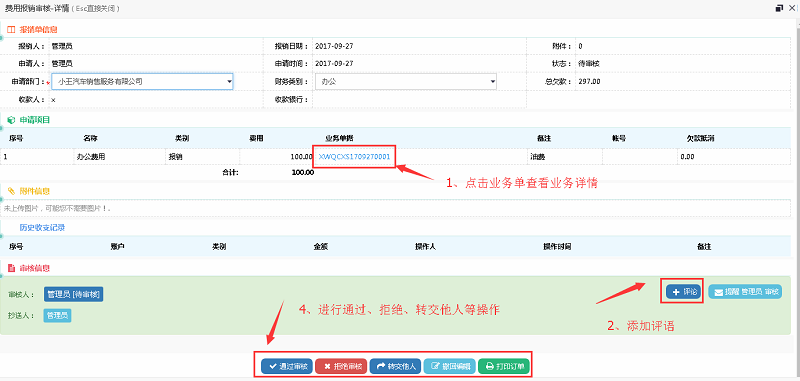This screenshot has height=381, width=800.
Task: Click the red 拒绝审核 reject button
Action: click(341, 366)
